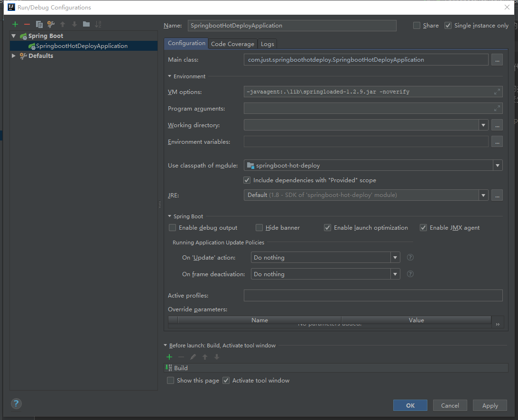The width and height of the screenshot is (518, 420).
Task: Click the Value column header
Action: (x=416, y=320)
